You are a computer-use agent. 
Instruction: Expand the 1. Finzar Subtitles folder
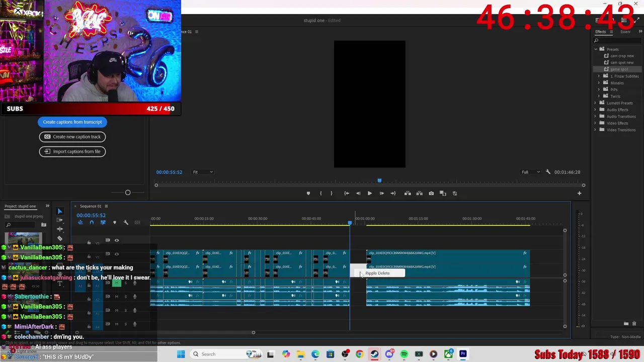599,76
